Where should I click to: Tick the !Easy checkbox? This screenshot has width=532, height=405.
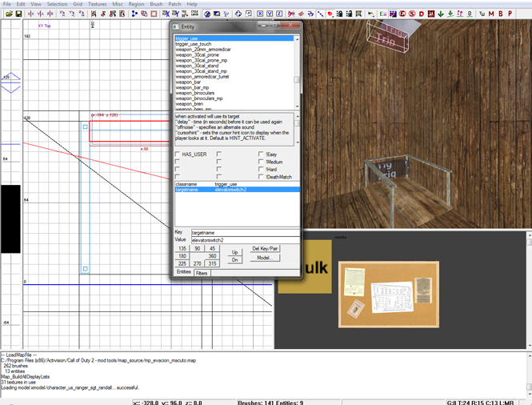[x=261, y=154]
